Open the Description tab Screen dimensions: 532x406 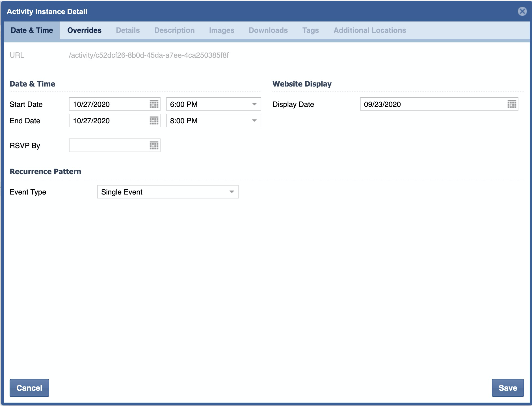point(174,30)
